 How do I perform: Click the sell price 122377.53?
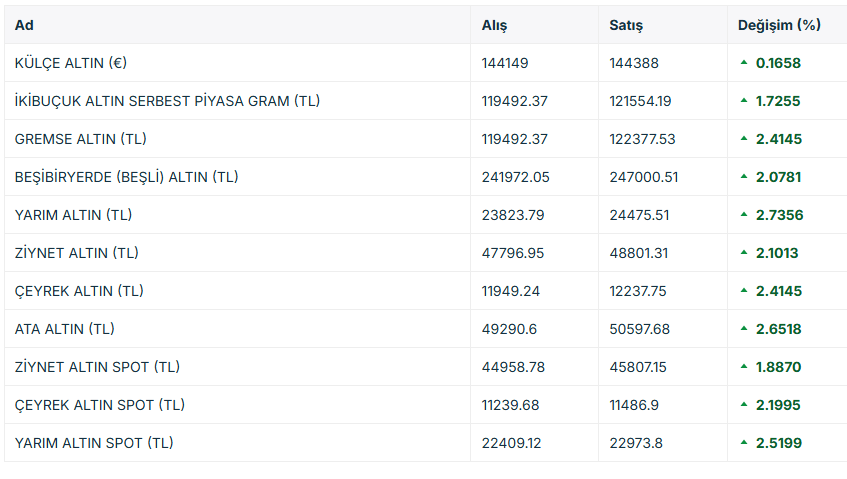point(643,139)
